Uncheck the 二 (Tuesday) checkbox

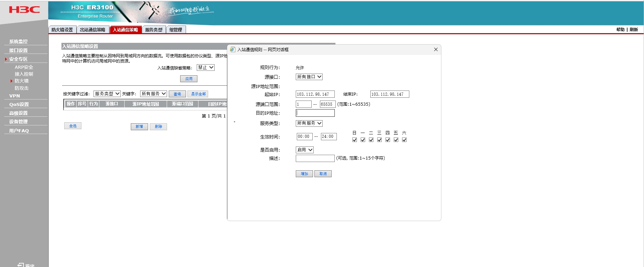pos(371,140)
